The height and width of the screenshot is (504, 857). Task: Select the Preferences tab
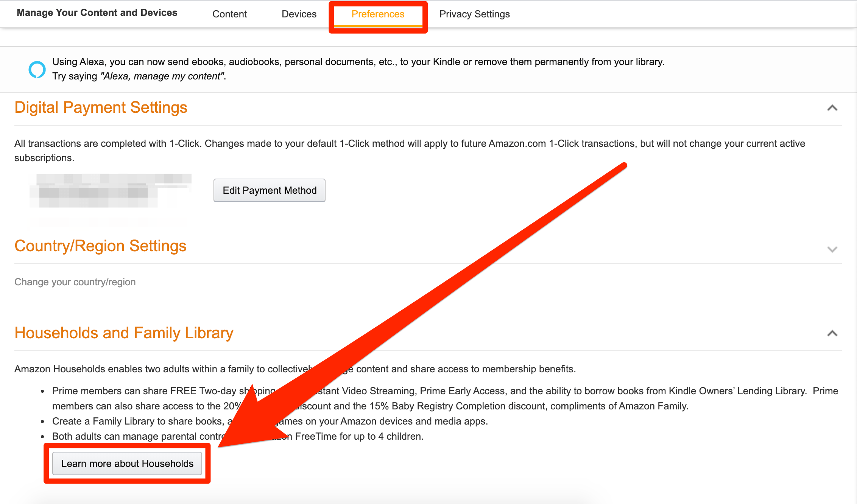378,14
